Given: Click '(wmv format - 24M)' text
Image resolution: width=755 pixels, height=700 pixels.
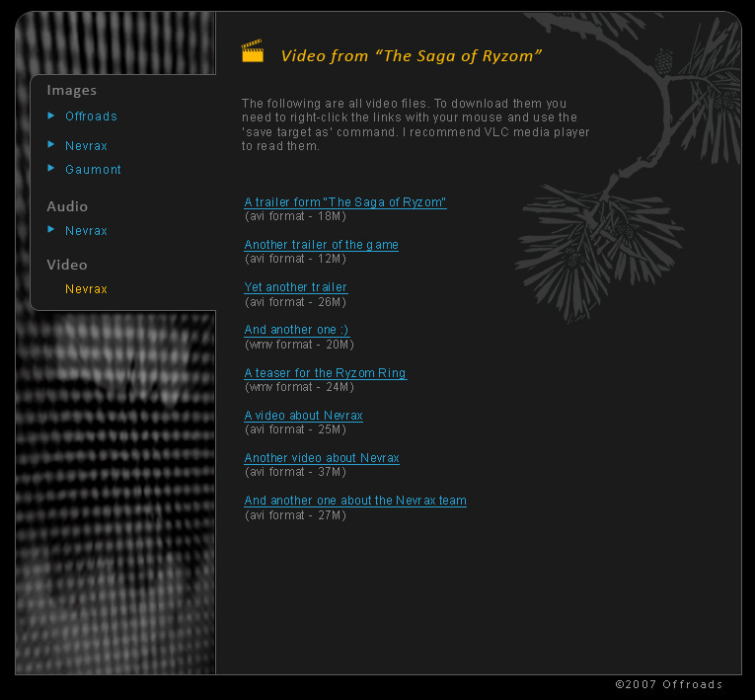Looking at the screenshot, I should point(299,387).
